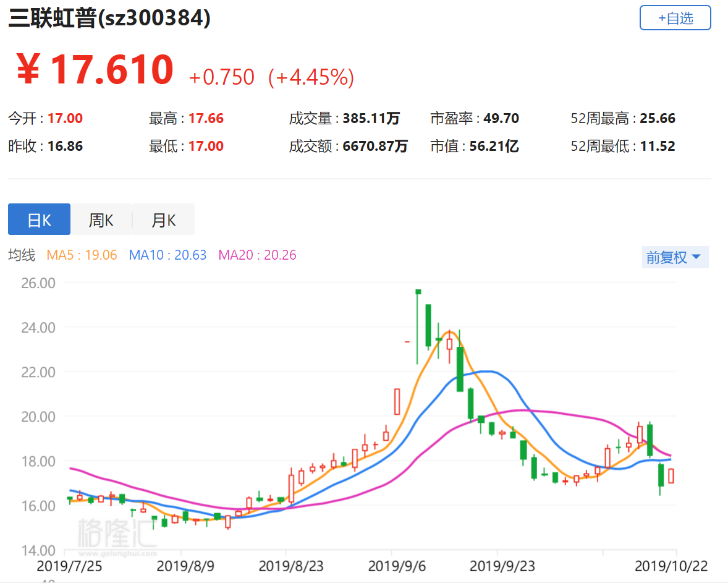The height and width of the screenshot is (583, 728).
Task: Click the 52周最高 value 25.66
Action: pos(658,119)
